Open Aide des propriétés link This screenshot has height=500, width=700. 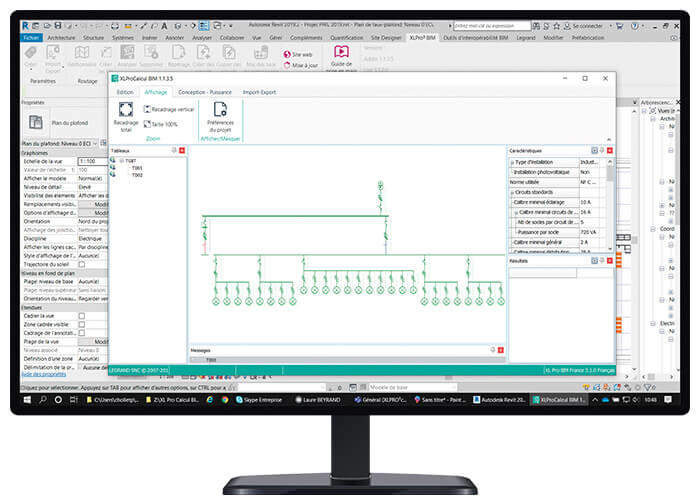44,374
